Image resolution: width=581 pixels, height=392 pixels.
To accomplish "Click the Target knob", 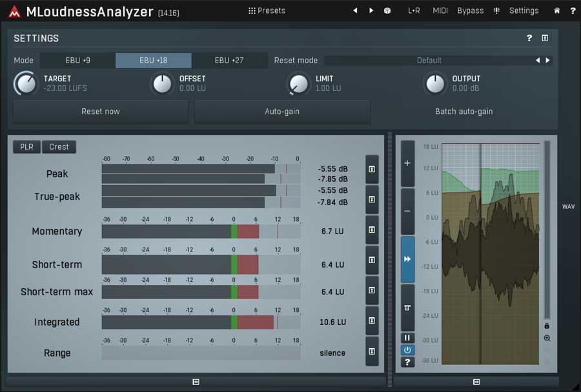I will point(26,84).
